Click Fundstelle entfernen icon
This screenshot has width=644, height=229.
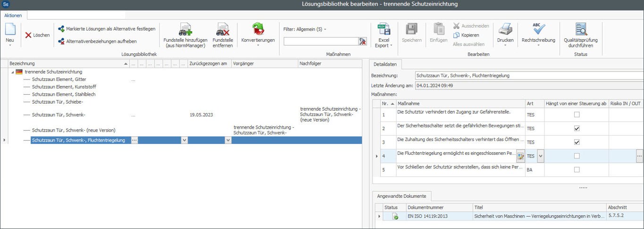pos(222,30)
